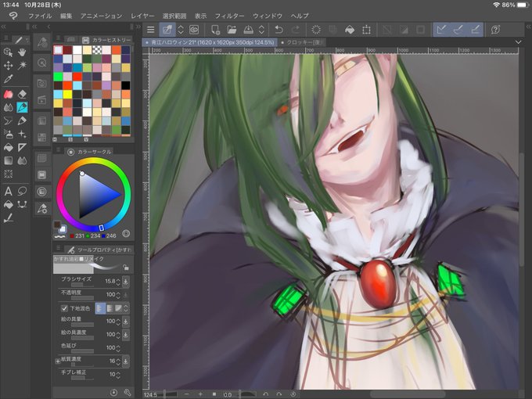This screenshot has width=532, height=399.
Task: Select the Hand (move canvas) tool
Action: [22, 52]
